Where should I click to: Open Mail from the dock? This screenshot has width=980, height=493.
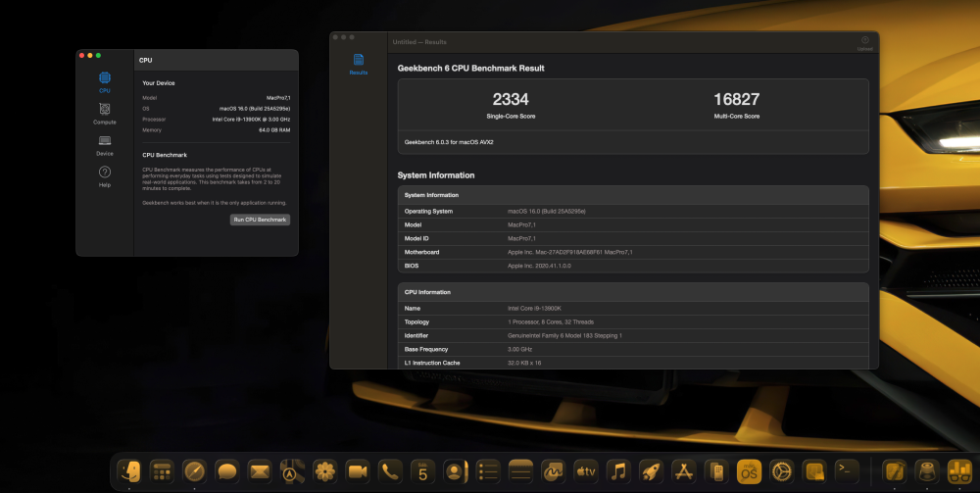[x=260, y=471]
